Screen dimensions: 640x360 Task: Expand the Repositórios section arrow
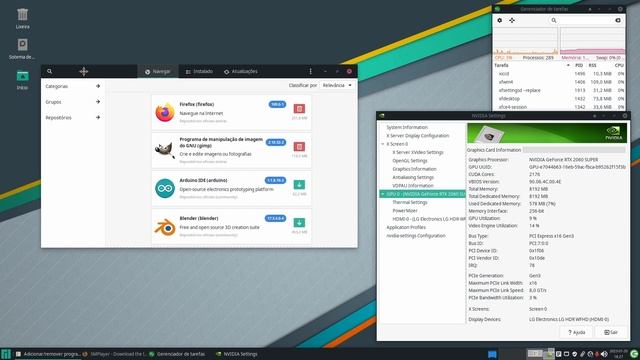[x=98, y=117]
